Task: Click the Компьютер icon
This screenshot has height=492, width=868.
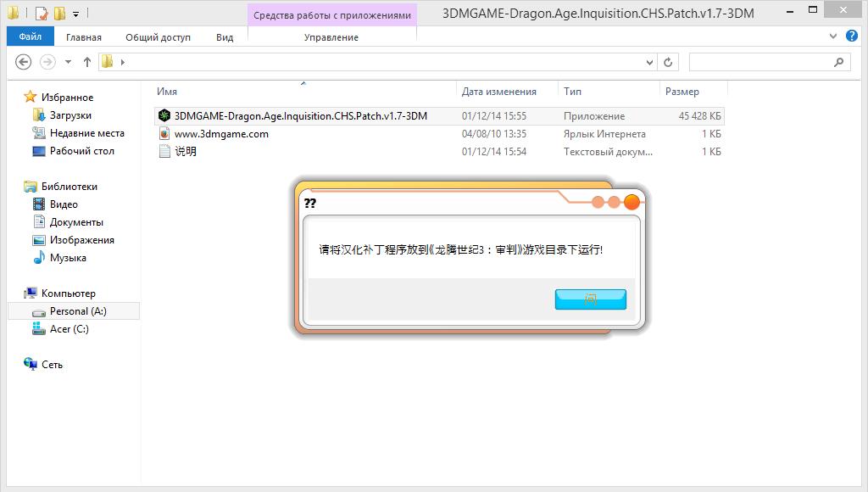Action: click(x=30, y=294)
